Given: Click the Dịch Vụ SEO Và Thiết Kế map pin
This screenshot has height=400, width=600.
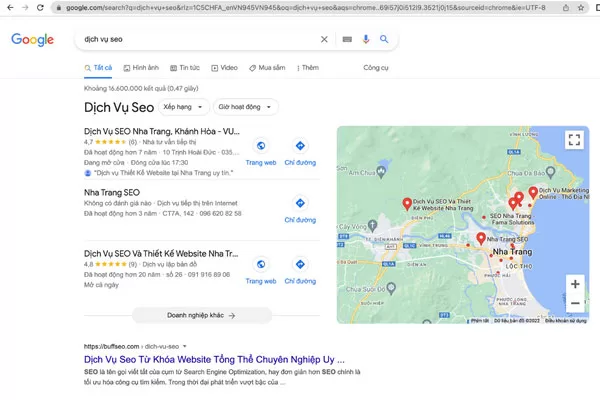Looking at the screenshot, I should [x=407, y=204].
